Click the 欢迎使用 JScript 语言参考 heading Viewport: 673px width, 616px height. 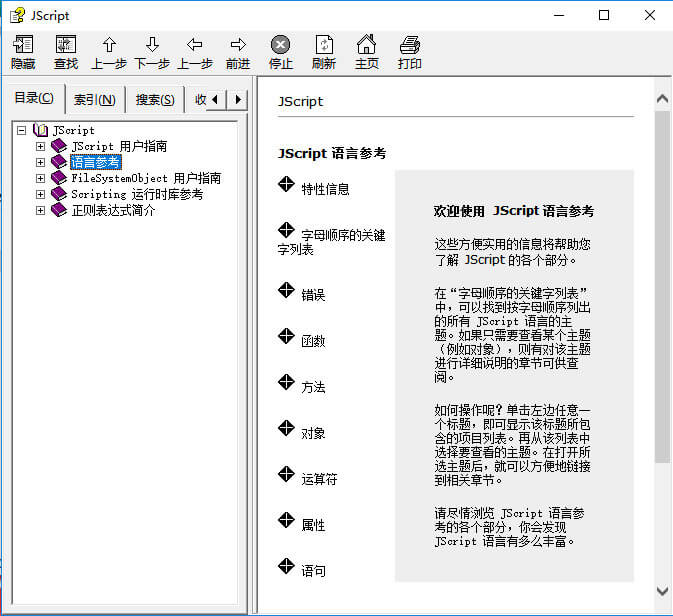click(514, 211)
